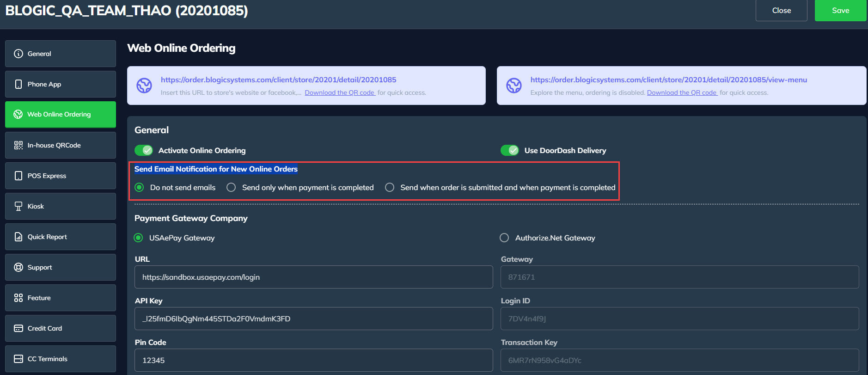The height and width of the screenshot is (375, 868).
Task: Select the 'Do not send emails' option
Action: 139,187
